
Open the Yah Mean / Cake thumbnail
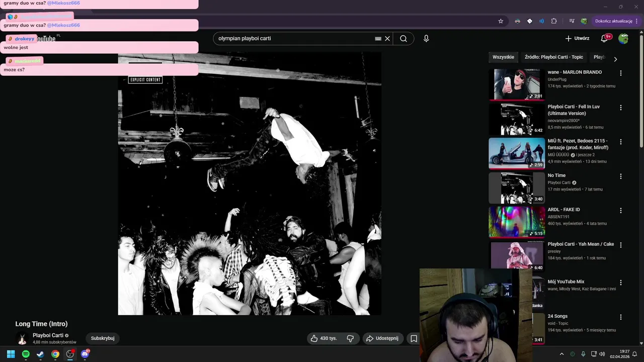tap(517, 255)
